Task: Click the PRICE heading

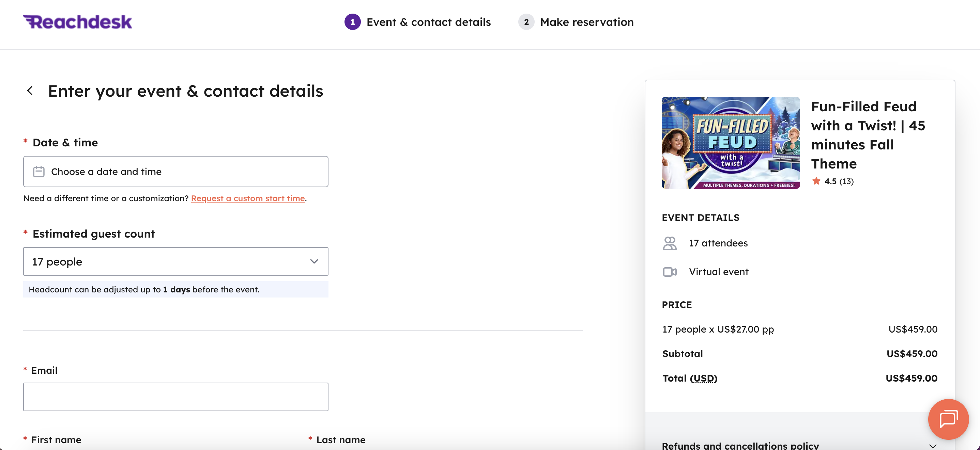Action: click(677, 305)
